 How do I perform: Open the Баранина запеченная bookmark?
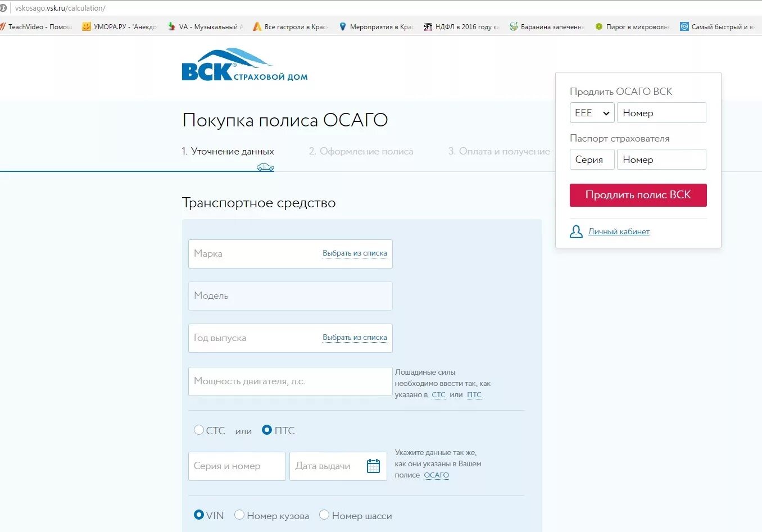pyautogui.click(x=547, y=26)
